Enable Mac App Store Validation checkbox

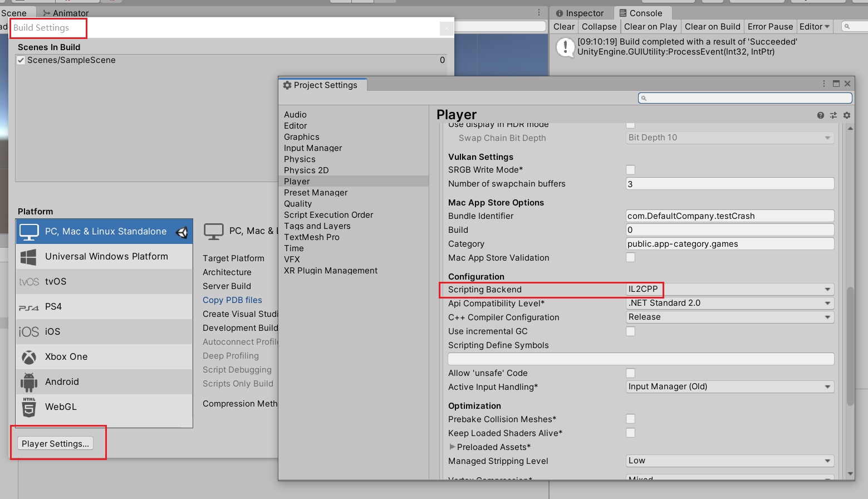(630, 257)
